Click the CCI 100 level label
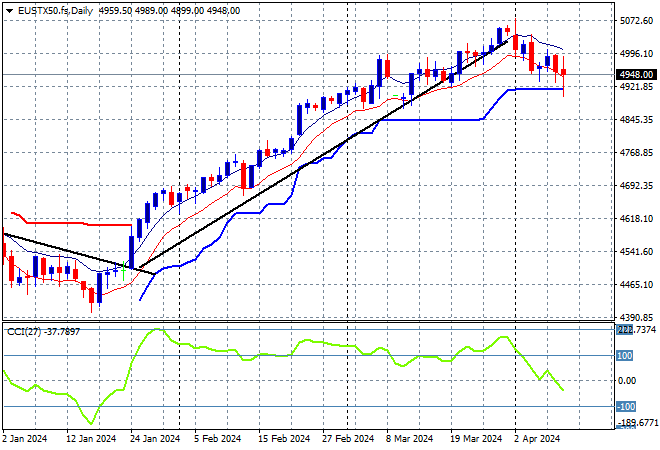660x450 pixels. 625,355
